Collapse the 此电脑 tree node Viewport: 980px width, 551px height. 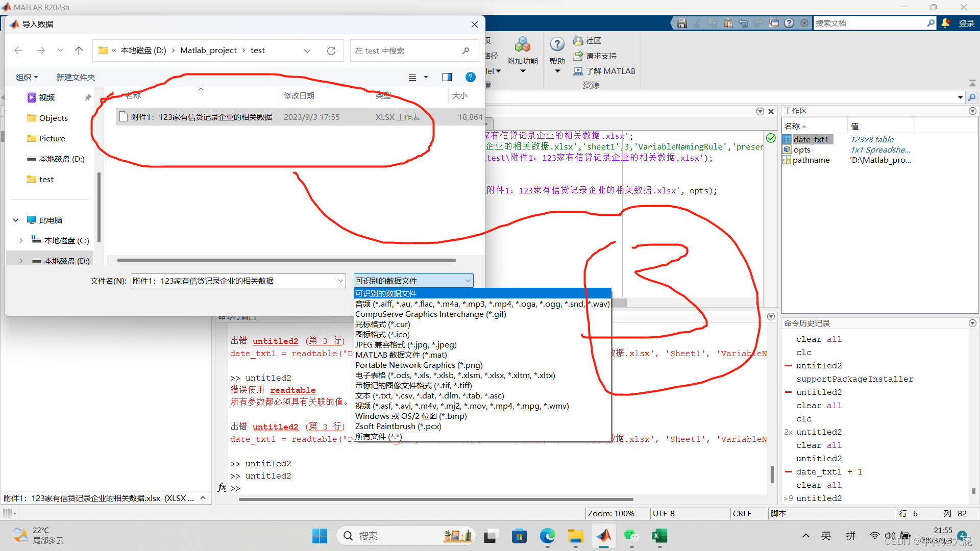[16, 220]
